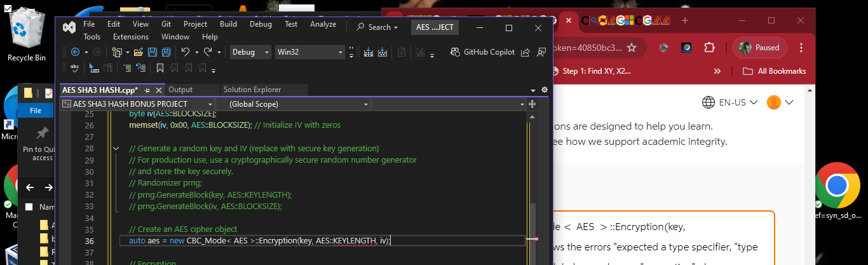The image size is (868, 265).
Task: Click the Chrome address bar URL
Action: (587, 48)
